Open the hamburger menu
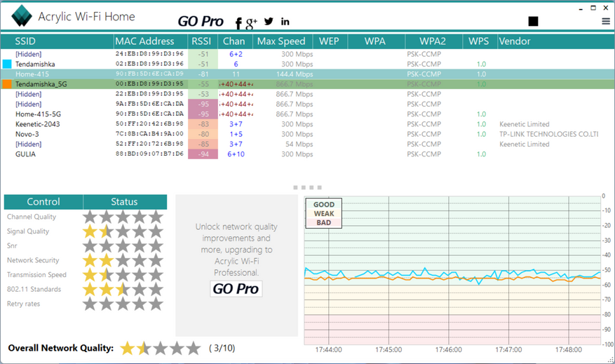Image resolution: width=615 pixels, height=364 pixels. [606, 21]
